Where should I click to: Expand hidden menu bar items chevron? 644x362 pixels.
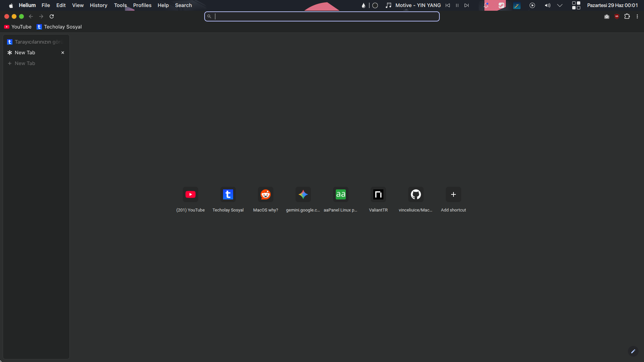[x=560, y=5]
